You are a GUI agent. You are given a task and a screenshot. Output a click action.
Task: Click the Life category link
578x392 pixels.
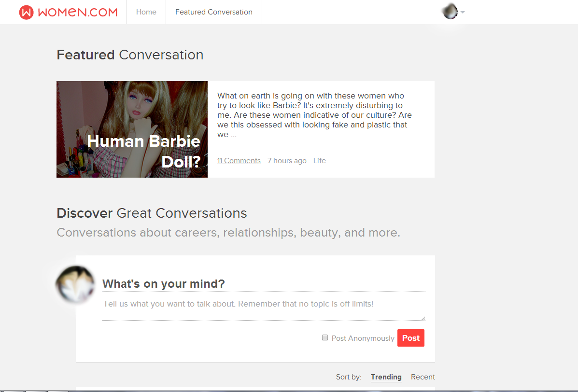[x=320, y=161]
